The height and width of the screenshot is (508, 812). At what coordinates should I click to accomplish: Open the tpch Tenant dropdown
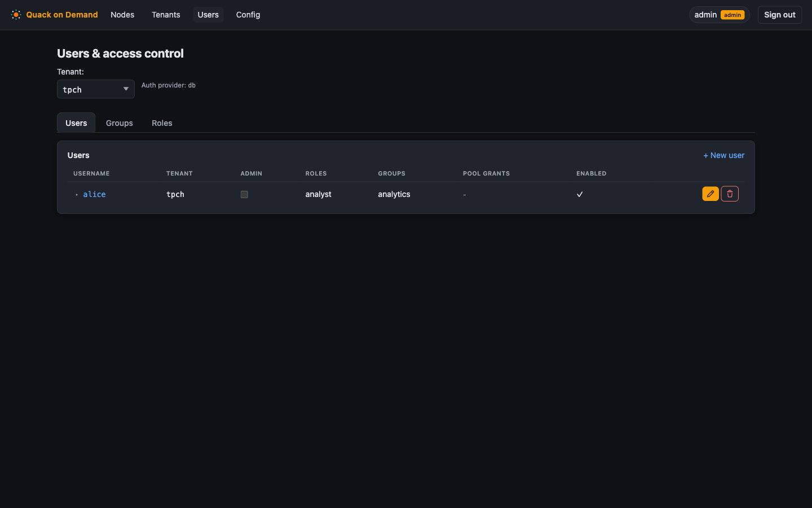tap(96, 89)
